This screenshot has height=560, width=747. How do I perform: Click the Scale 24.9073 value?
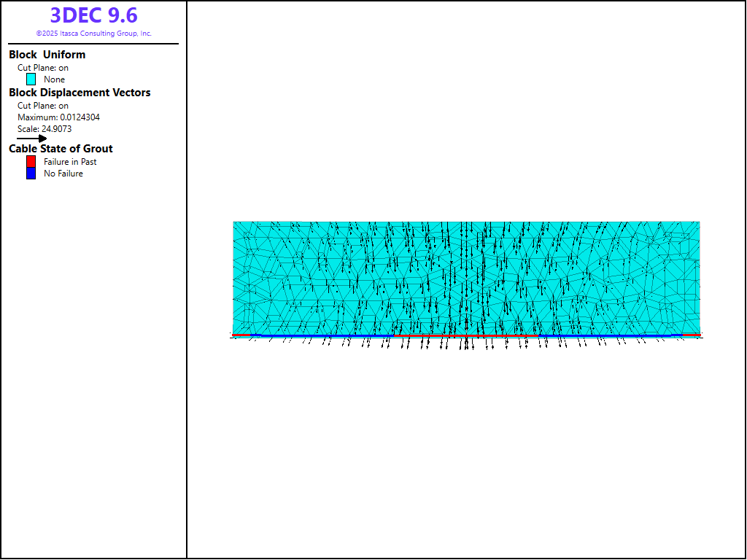[x=44, y=129]
